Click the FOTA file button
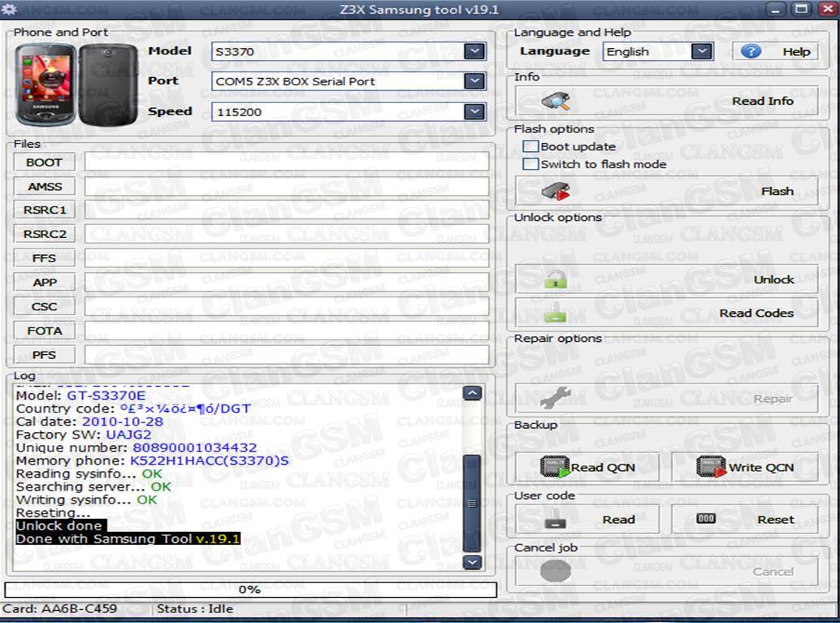This screenshot has height=623, width=840. click(44, 331)
